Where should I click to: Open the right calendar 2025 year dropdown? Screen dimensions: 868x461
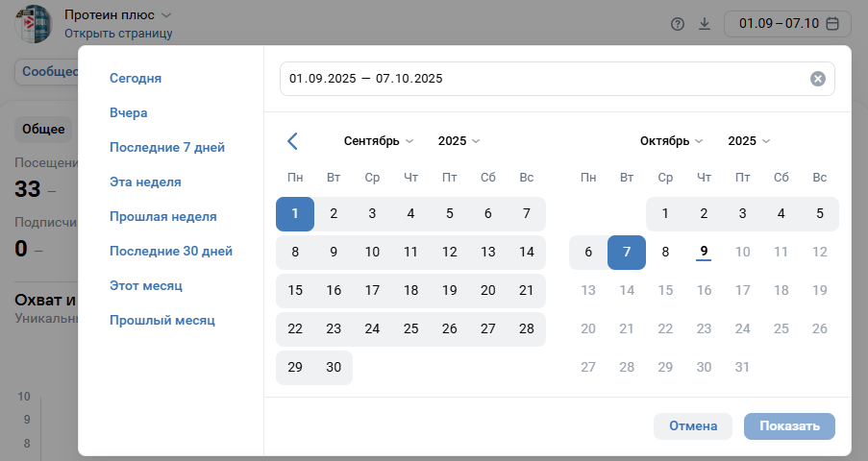coord(749,141)
